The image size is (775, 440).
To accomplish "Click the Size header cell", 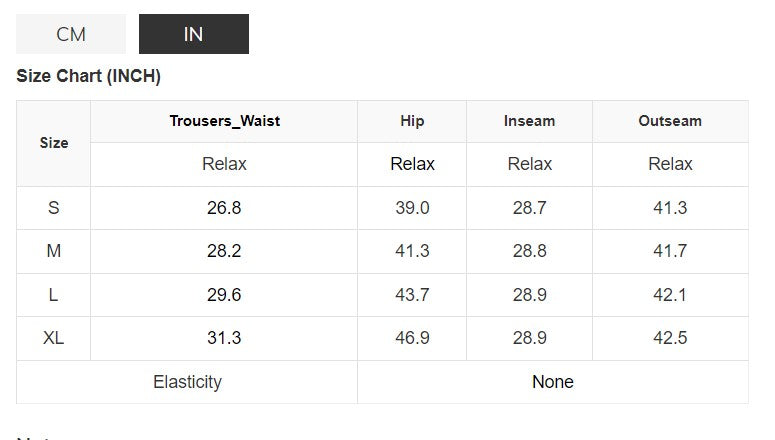I will click(54, 143).
